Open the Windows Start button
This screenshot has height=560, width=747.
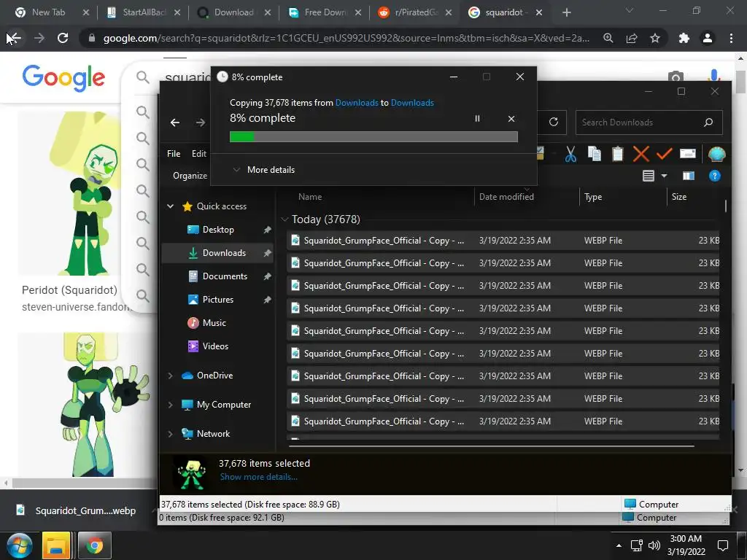pyautogui.click(x=19, y=545)
